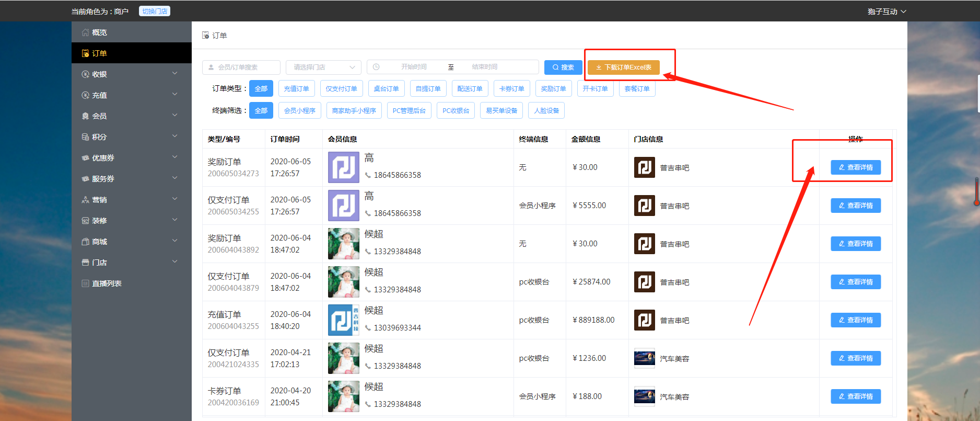
Task: Click member avatar for order 200604043255
Action: 344,320
